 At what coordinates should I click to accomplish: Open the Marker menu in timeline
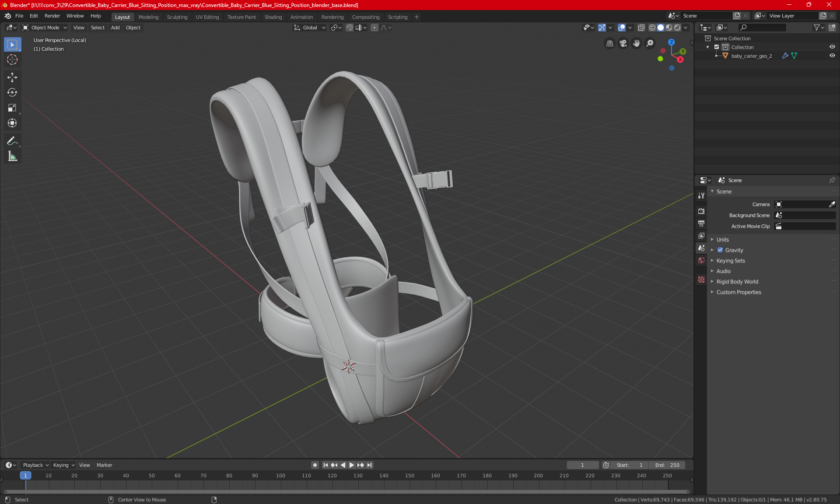tap(104, 465)
